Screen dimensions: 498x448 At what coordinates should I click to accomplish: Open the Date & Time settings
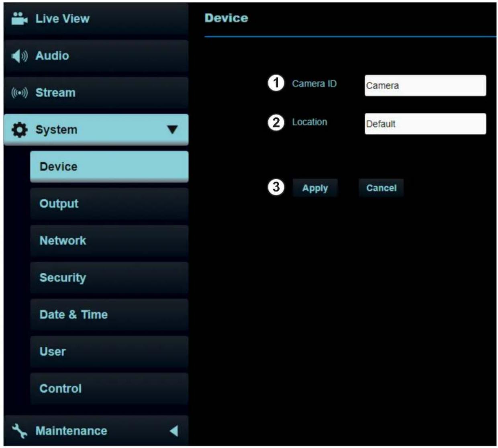(109, 314)
